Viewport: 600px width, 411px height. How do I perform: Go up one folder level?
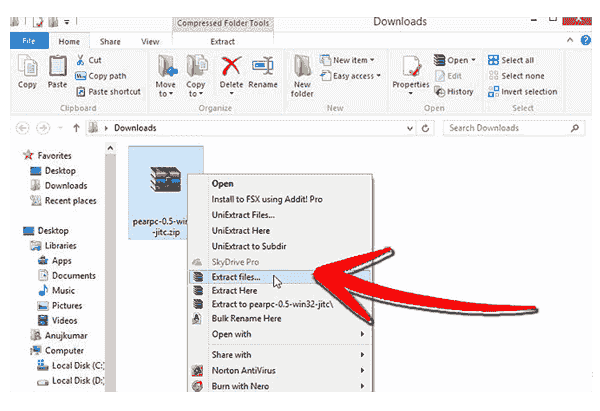[76, 128]
